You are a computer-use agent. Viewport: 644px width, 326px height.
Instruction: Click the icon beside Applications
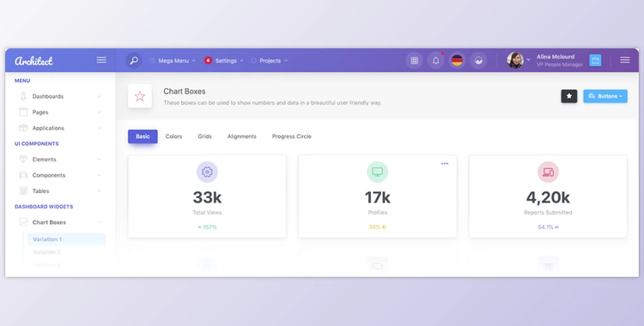click(23, 128)
